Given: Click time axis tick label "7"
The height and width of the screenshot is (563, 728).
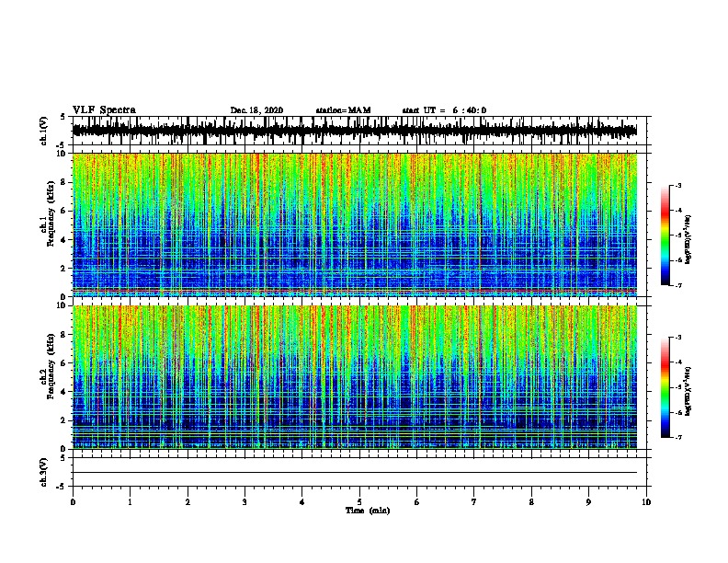Looking at the screenshot, I should tap(474, 502).
